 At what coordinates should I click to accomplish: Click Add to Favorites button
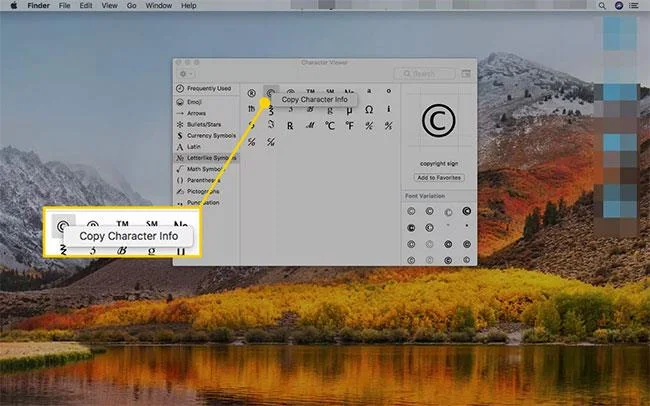point(439,177)
